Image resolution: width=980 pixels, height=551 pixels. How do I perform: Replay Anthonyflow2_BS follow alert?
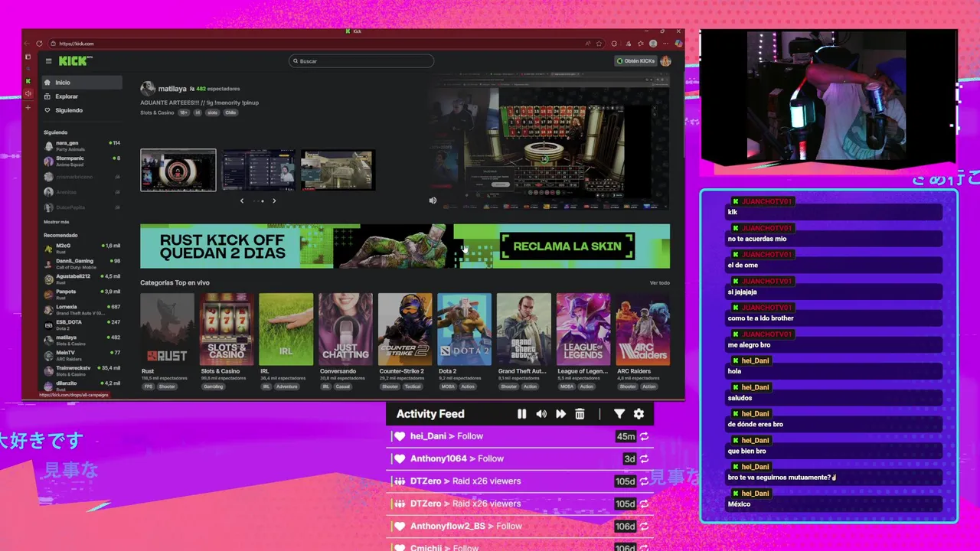point(645,527)
